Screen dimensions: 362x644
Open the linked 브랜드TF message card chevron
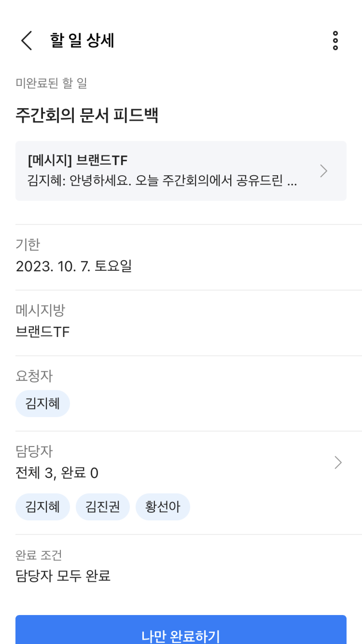323,171
